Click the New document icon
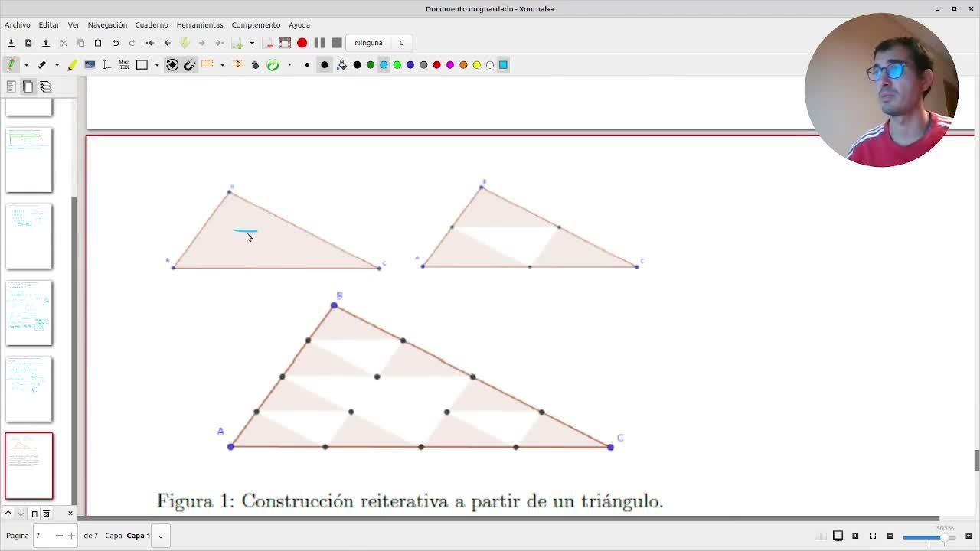Screen dimensions: 980x551 (28, 43)
